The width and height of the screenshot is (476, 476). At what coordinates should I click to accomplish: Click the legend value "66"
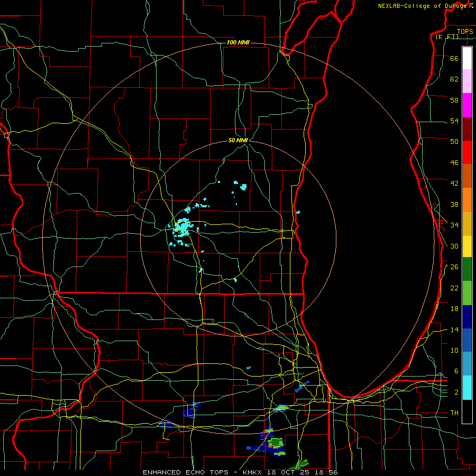coord(454,58)
